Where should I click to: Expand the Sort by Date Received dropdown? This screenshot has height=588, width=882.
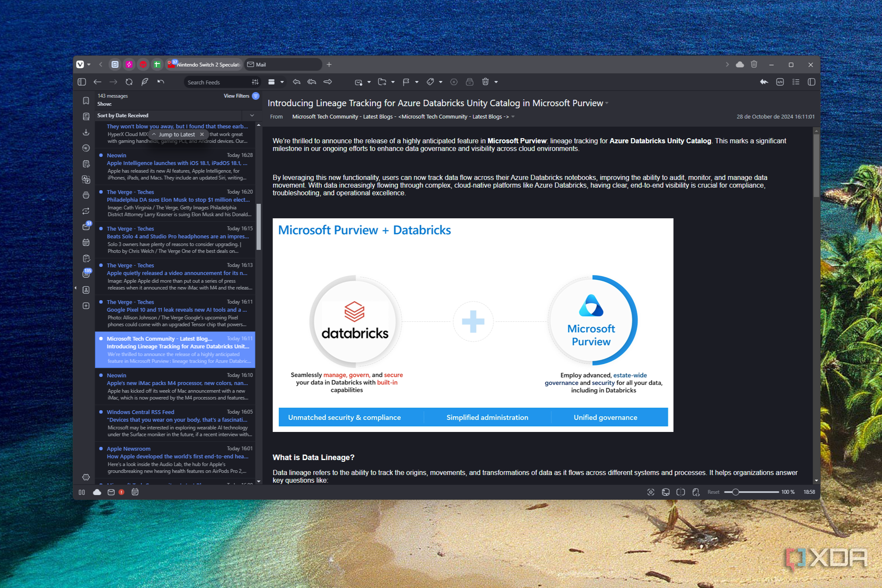[252, 116]
